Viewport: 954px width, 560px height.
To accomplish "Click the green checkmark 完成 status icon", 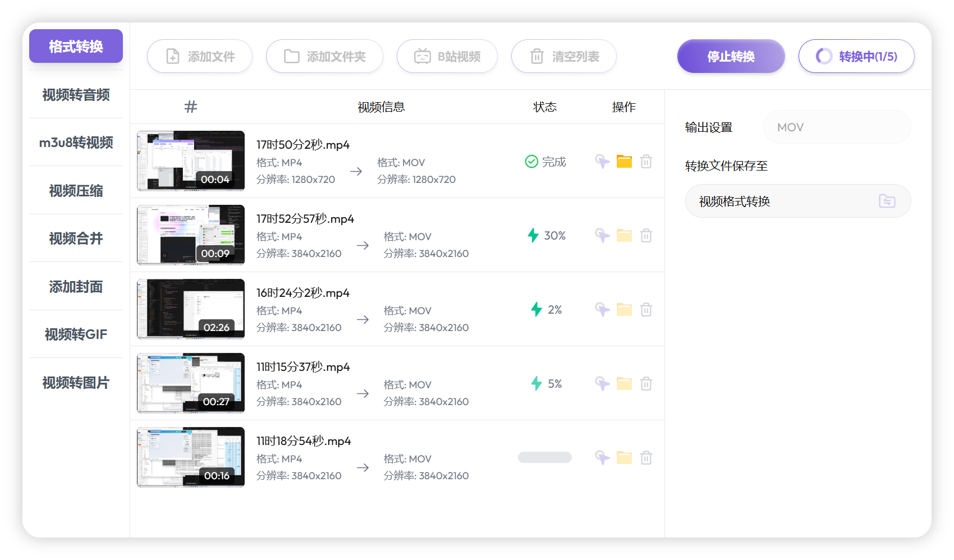I will (531, 162).
